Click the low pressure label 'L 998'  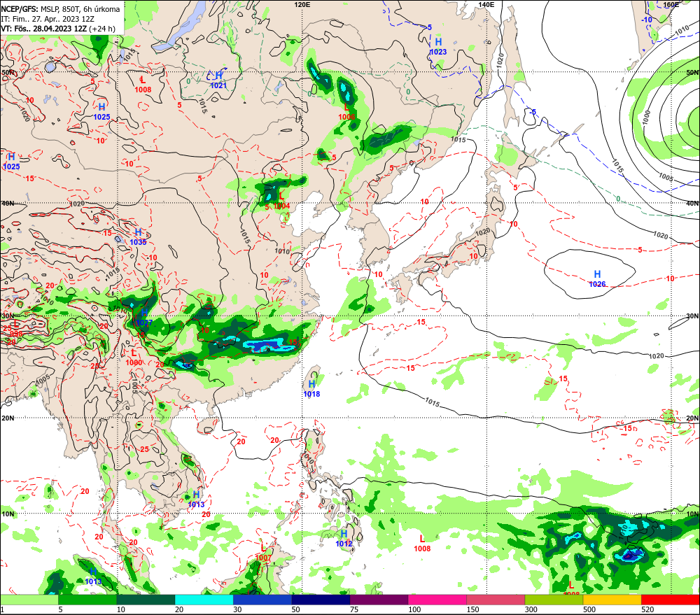click(16, 328)
